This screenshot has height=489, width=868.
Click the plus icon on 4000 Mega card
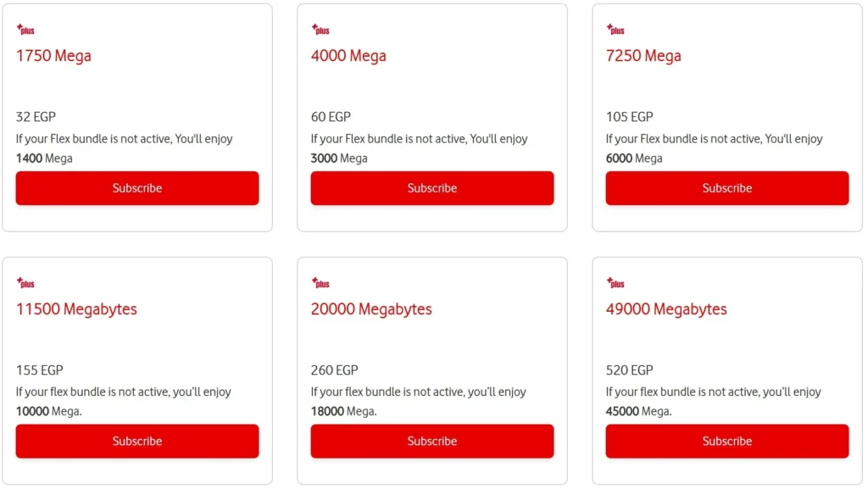(320, 30)
